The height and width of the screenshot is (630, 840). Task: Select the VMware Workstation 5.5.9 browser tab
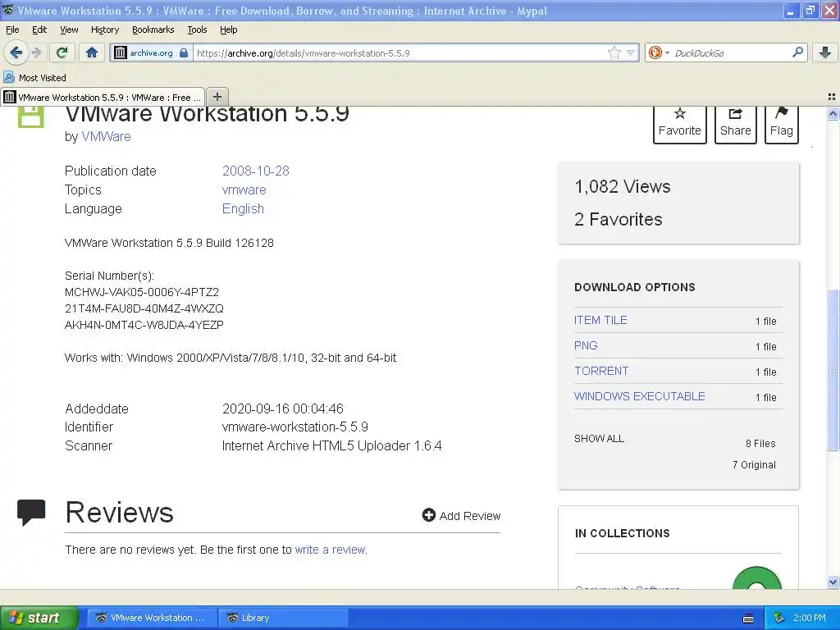point(103,97)
